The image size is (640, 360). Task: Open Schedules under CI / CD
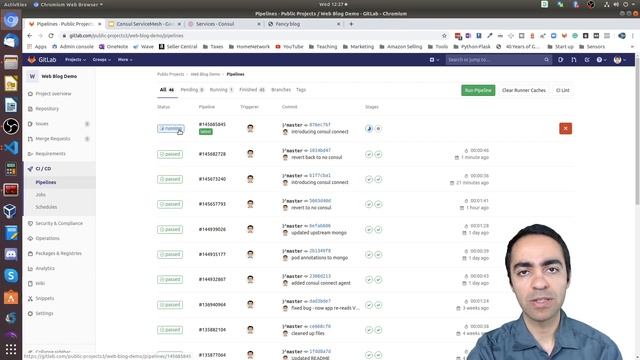pos(46,207)
